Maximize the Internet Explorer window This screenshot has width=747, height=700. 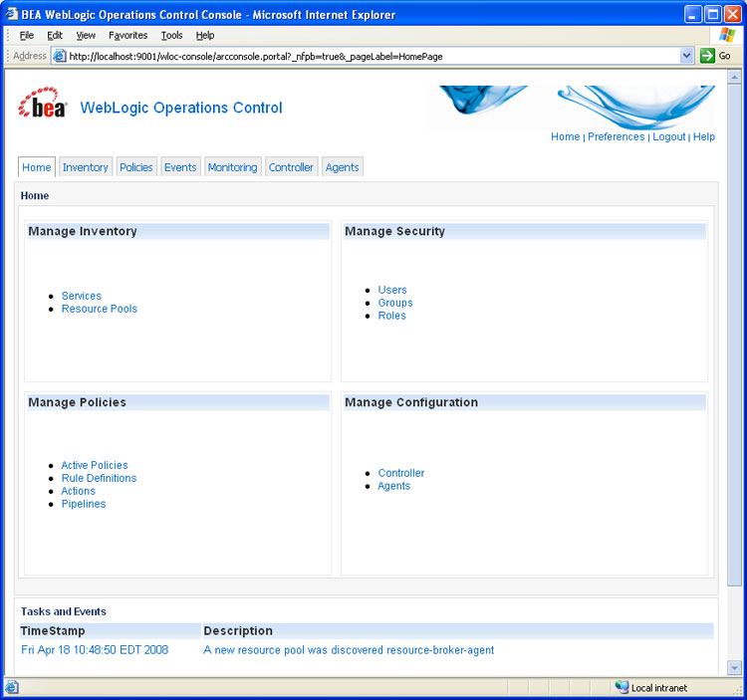pyautogui.click(x=713, y=14)
